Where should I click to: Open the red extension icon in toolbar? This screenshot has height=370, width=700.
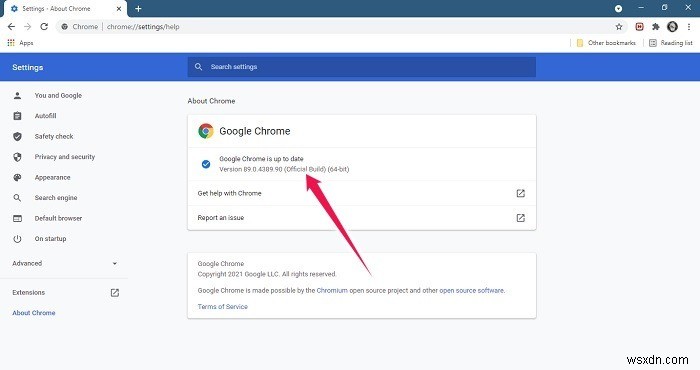pos(639,27)
